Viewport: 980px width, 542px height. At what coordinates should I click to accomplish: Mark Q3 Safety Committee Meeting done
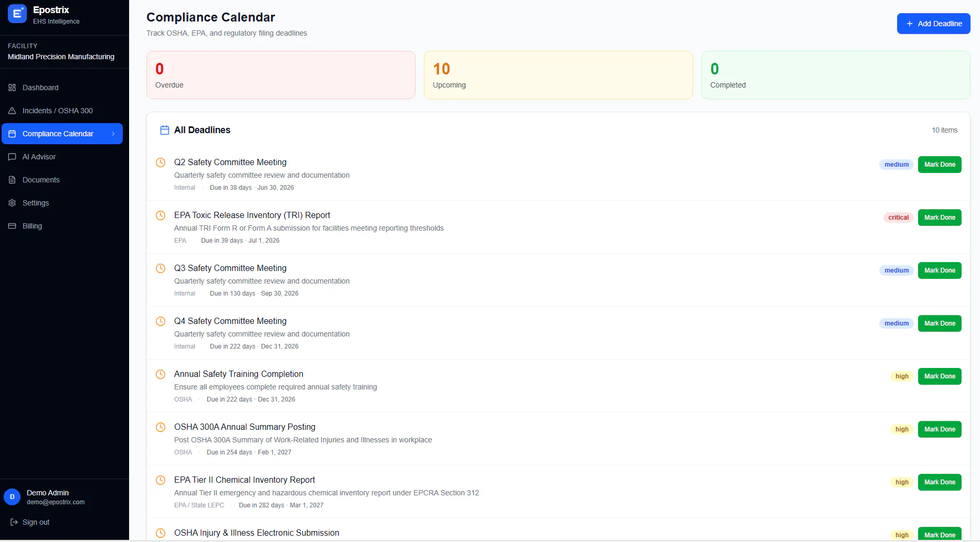[x=940, y=270]
